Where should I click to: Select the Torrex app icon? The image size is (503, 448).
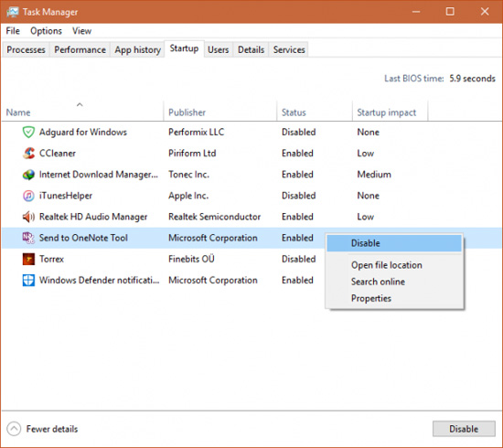28,259
